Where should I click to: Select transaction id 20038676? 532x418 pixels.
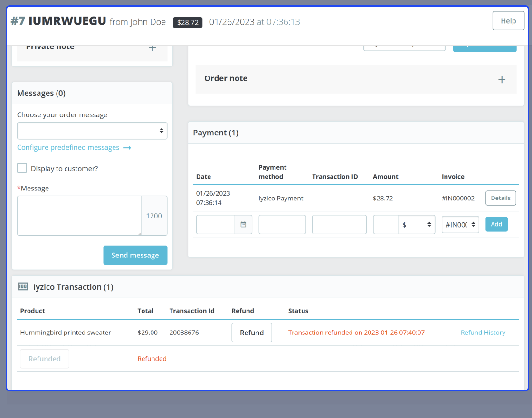click(x=184, y=332)
